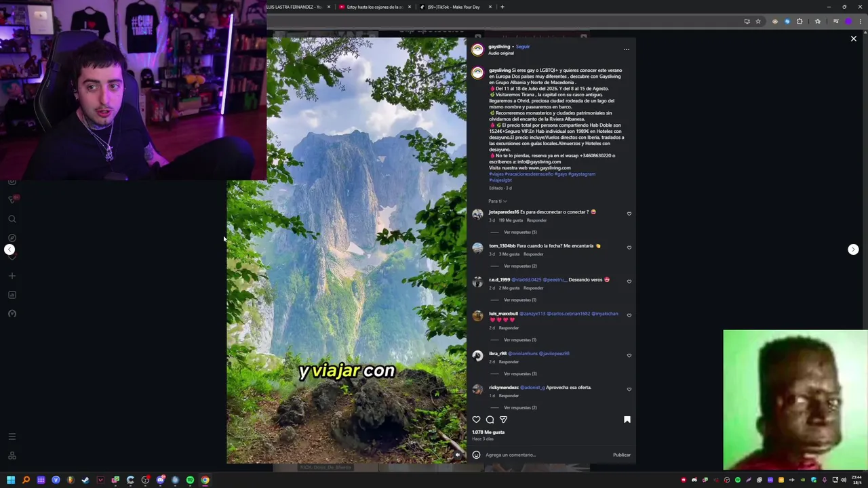
Task: Expand 'Ver respuestas (2)' under rickymendezc
Action: coord(520,407)
